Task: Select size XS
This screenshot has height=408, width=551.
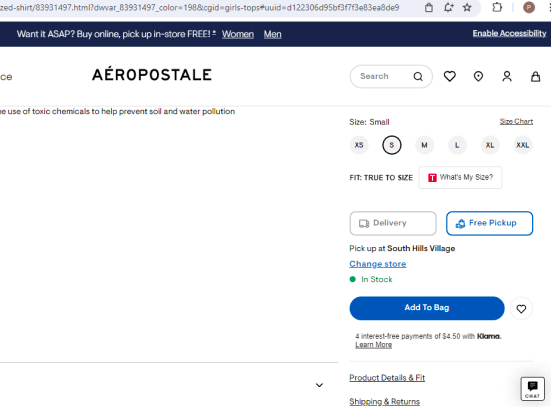Action: pos(359,145)
